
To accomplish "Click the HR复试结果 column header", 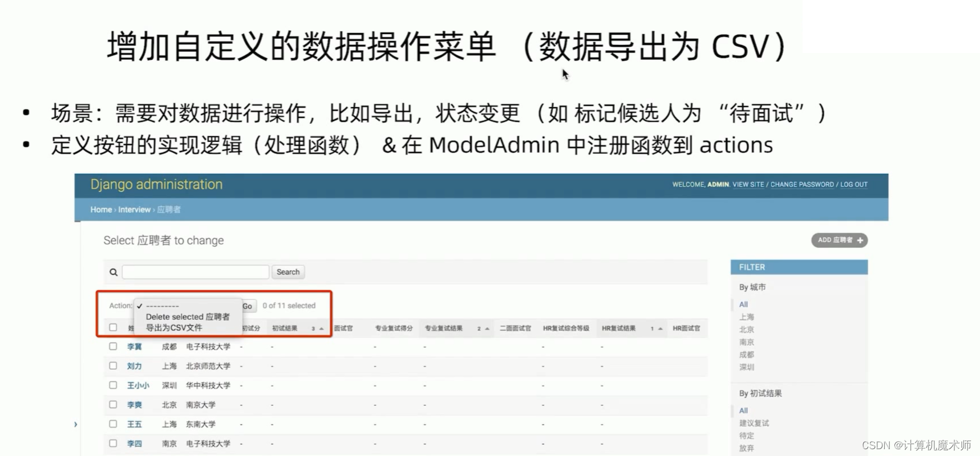I will point(618,328).
